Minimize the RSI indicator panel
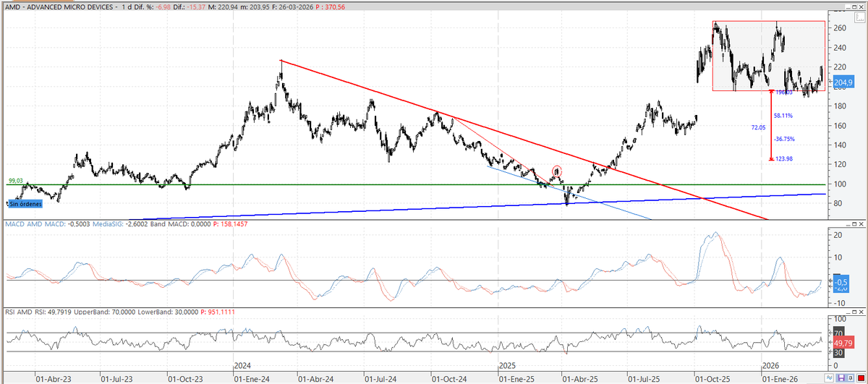This screenshot has width=868, height=384. (848, 312)
